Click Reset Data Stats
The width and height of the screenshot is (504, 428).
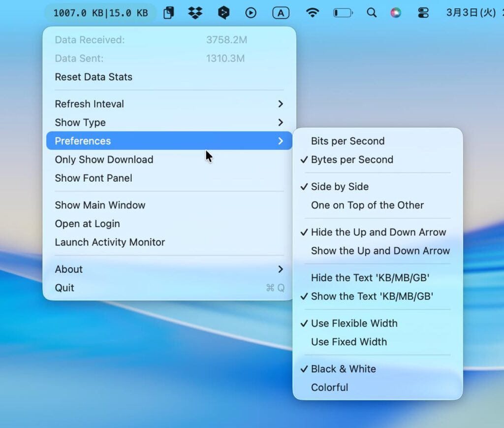tap(94, 77)
